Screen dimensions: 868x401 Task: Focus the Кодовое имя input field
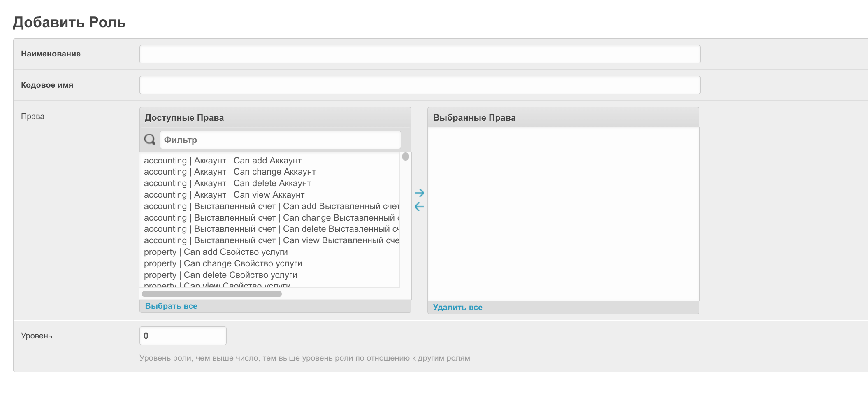(420, 85)
